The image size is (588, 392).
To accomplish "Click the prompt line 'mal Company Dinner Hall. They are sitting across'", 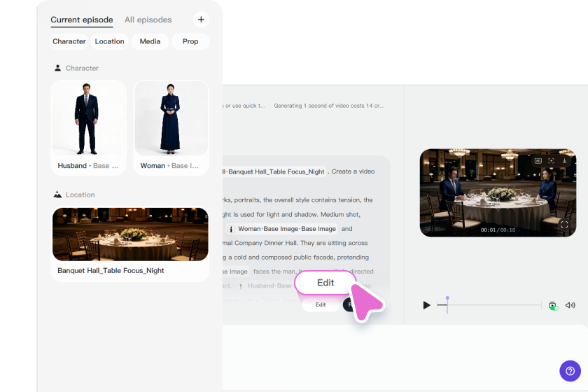I will pos(295,243).
